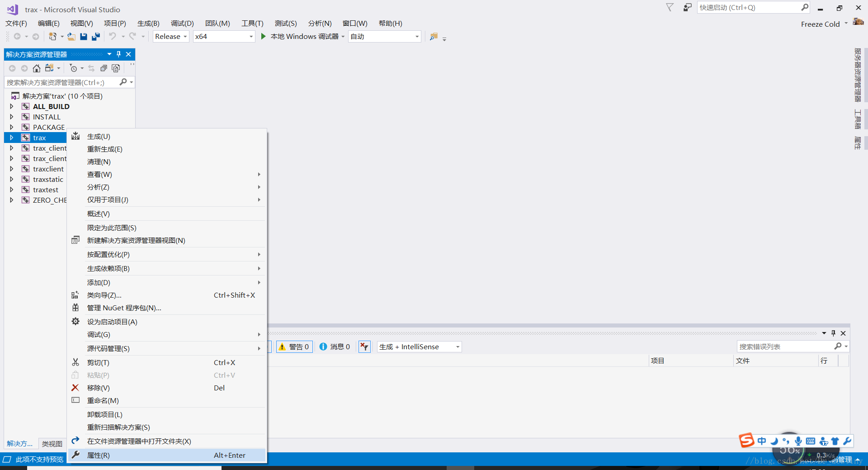
Task: Select the solution 'trax' root node
Action: tap(62, 96)
